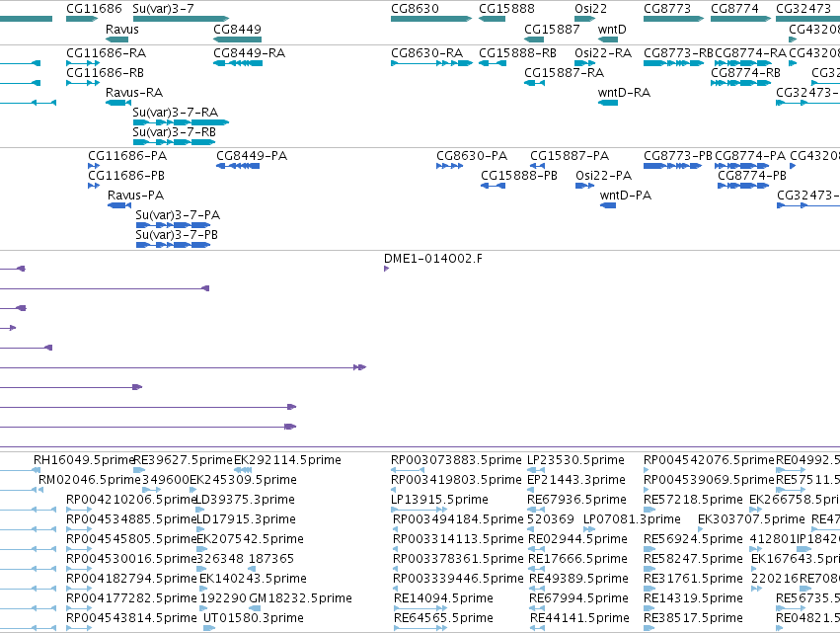Click the RP004210206.5prime EST feature
This screenshot has width=840, height=633.
pyautogui.click(x=79, y=510)
